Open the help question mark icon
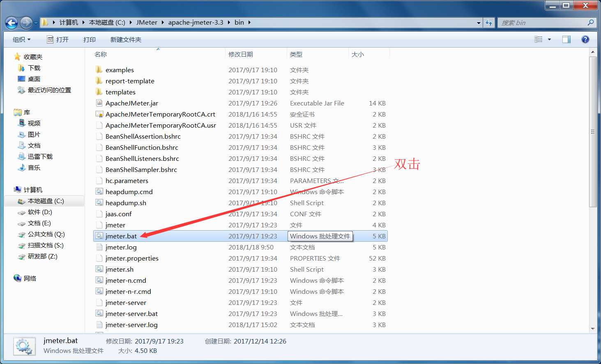 click(x=585, y=39)
